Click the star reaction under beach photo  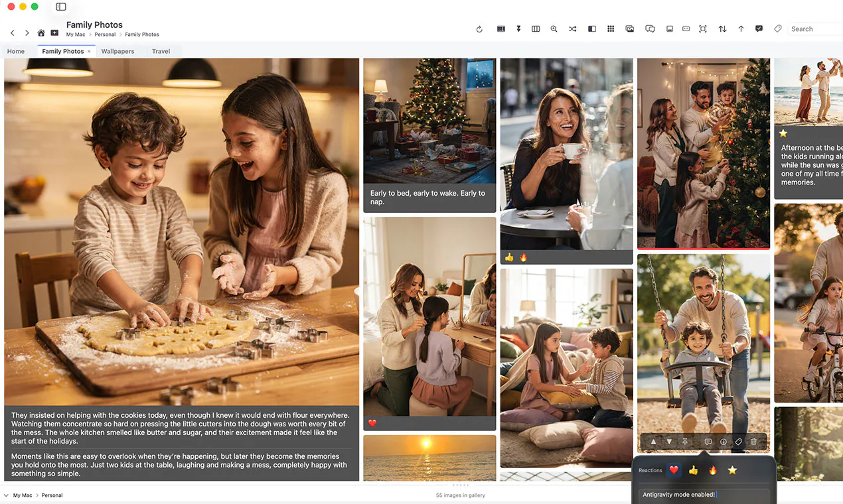pos(783,133)
